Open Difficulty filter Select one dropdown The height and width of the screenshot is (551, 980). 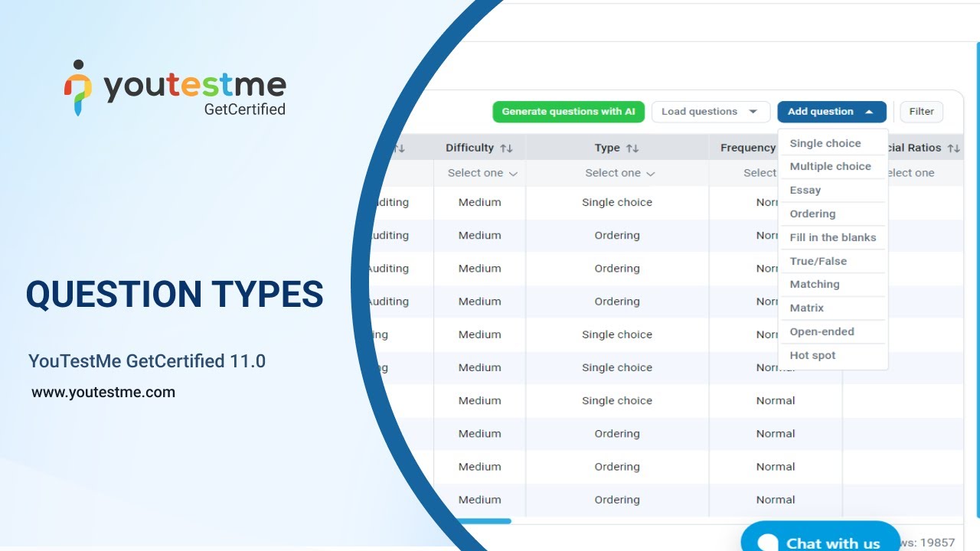point(482,173)
